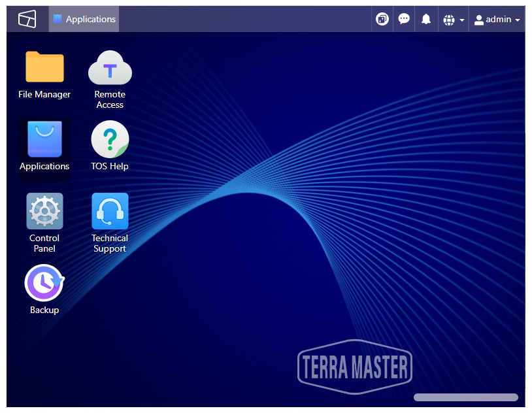The image size is (532, 415).
Task: Open the TOS Help question mark icon
Action: [110, 139]
